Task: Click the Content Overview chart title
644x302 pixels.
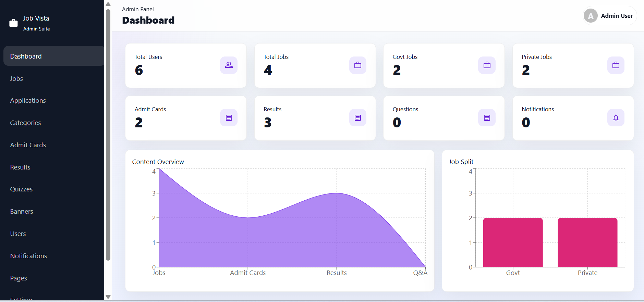Action: pyautogui.click(x=158, y=162)
